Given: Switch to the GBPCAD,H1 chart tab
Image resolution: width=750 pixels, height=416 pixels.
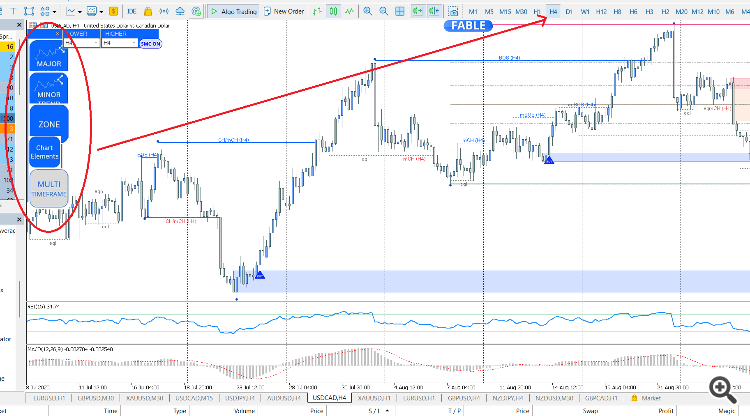Looking at the screenshot, I should tap(601, 398).
